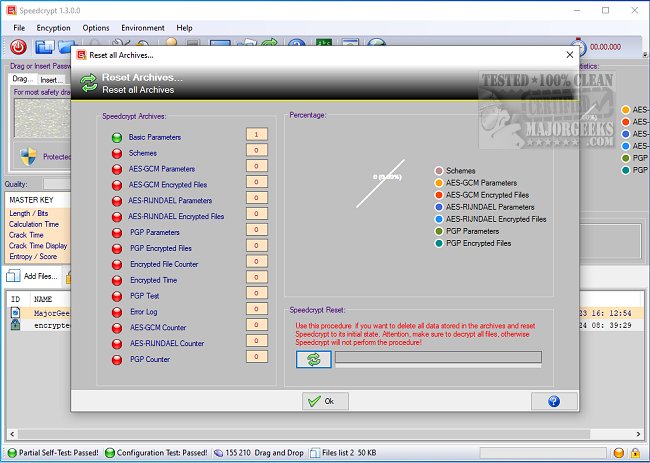Click the blue overlapping windows toolbar icon
This screenshot has height=463, width=650.
(44, 47)
